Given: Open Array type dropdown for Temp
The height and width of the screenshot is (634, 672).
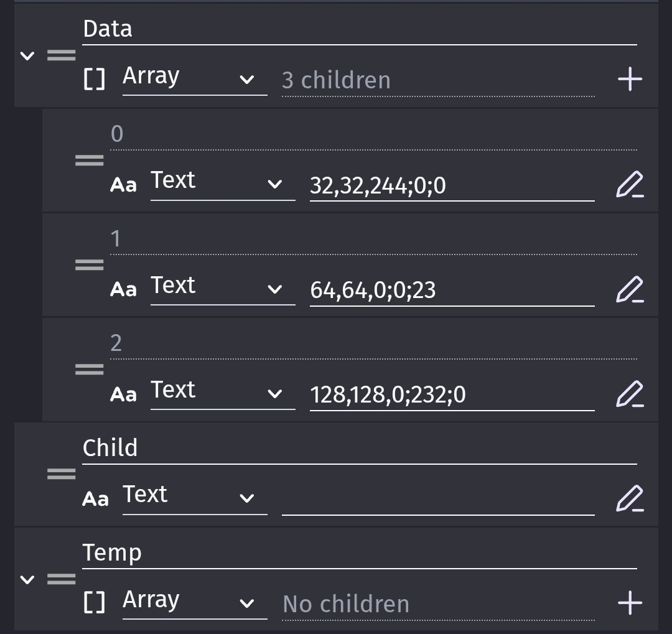Looking at the screenshot, I should point(195,603).
